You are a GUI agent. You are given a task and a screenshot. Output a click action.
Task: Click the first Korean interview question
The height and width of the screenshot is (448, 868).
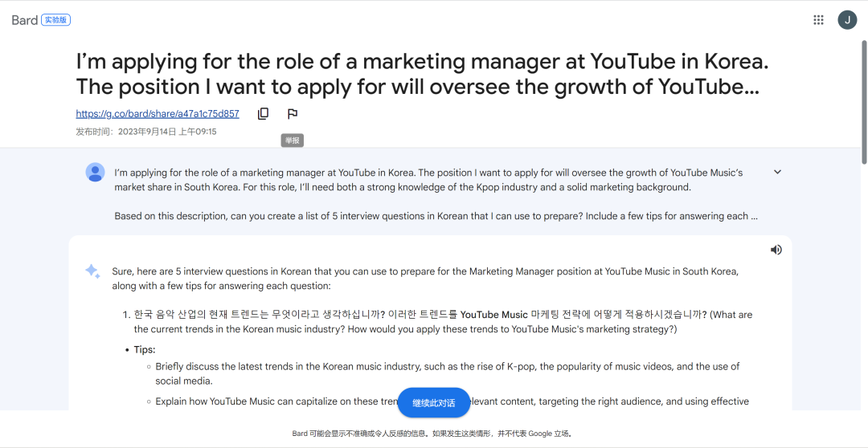pyautogui.click(x=443, y=322)
